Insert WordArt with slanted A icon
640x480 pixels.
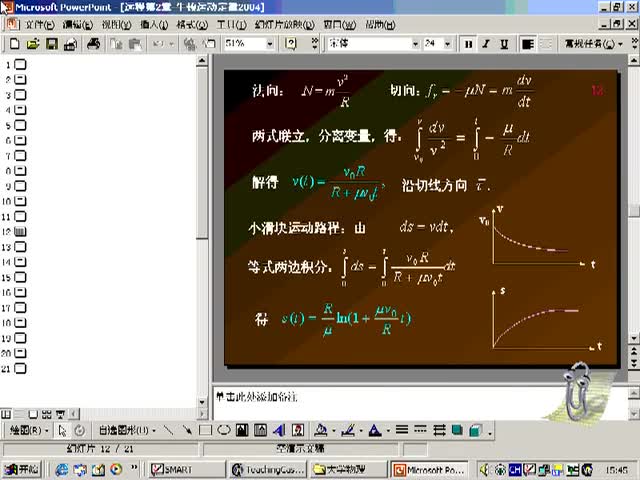pyautogui.click(x=280, y=430)
